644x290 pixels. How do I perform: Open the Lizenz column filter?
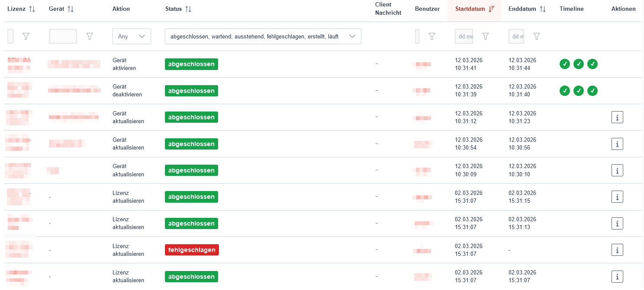tap(26, 37)
